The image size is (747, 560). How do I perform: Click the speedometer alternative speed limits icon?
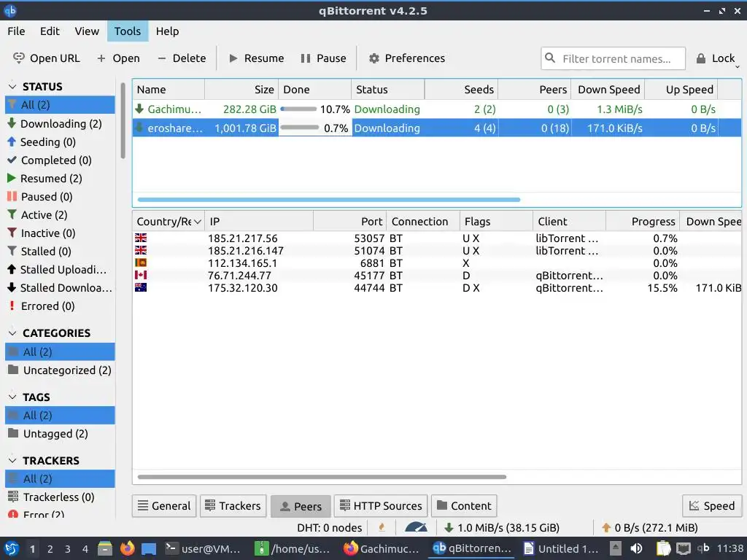[x=416, y=528]
